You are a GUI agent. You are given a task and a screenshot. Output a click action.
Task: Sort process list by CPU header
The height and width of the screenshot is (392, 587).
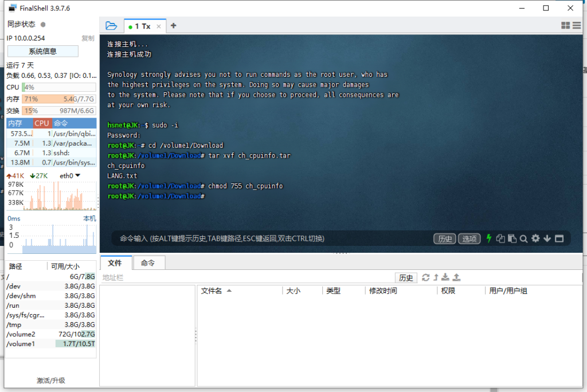[x=42, y=123]
